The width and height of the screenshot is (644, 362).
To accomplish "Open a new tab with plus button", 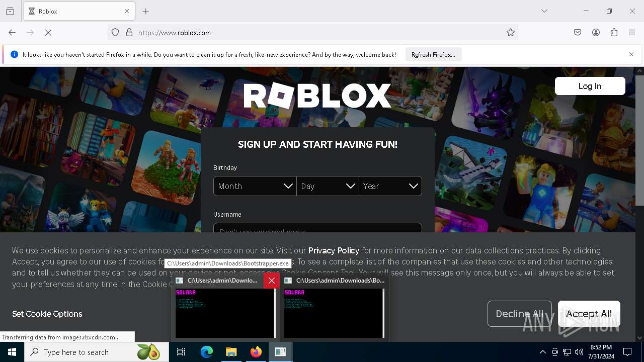I will [x=146, y=11].
